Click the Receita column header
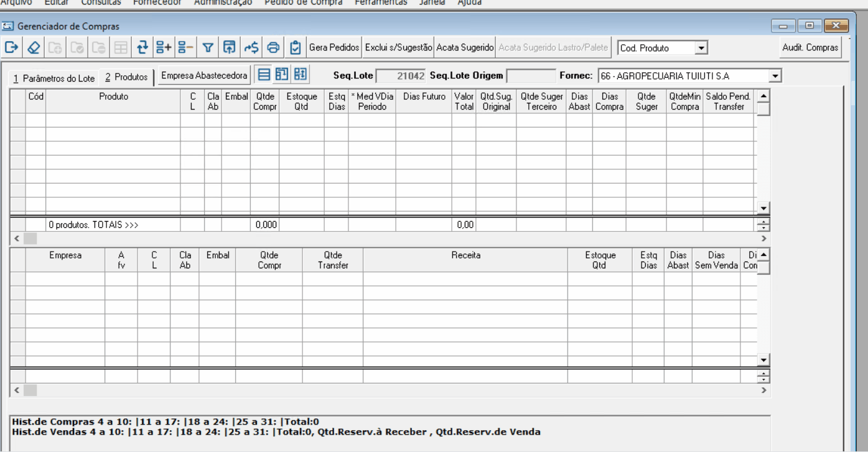 (x=465, y=260)
